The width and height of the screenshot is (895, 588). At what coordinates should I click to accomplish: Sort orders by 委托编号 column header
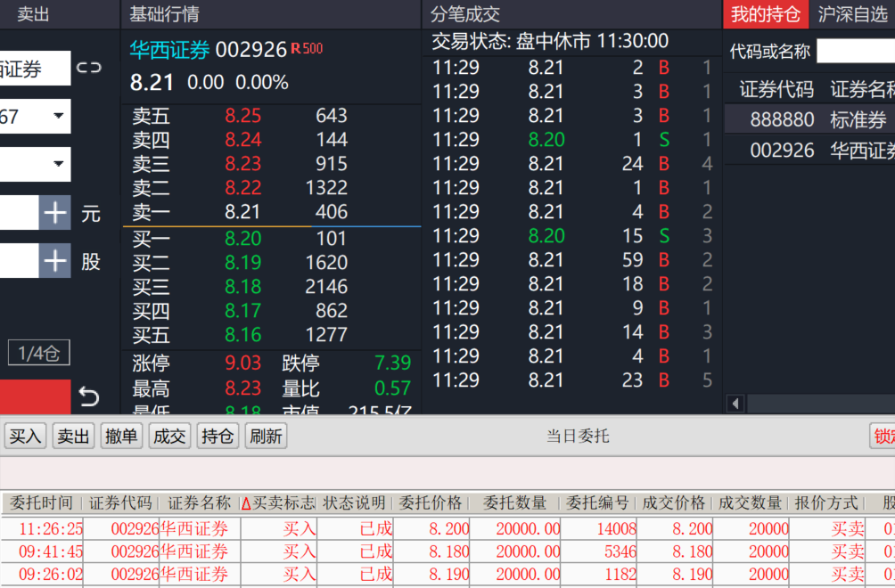tap(597, 503)
